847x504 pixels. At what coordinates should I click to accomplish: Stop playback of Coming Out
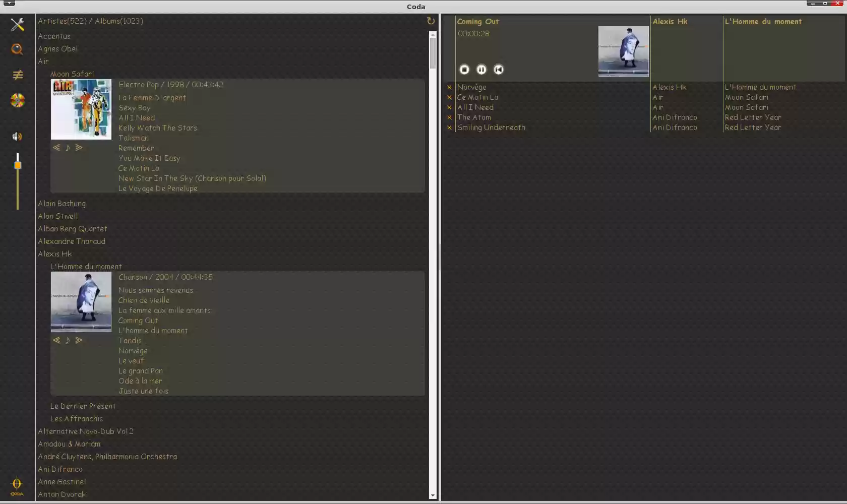464,70
